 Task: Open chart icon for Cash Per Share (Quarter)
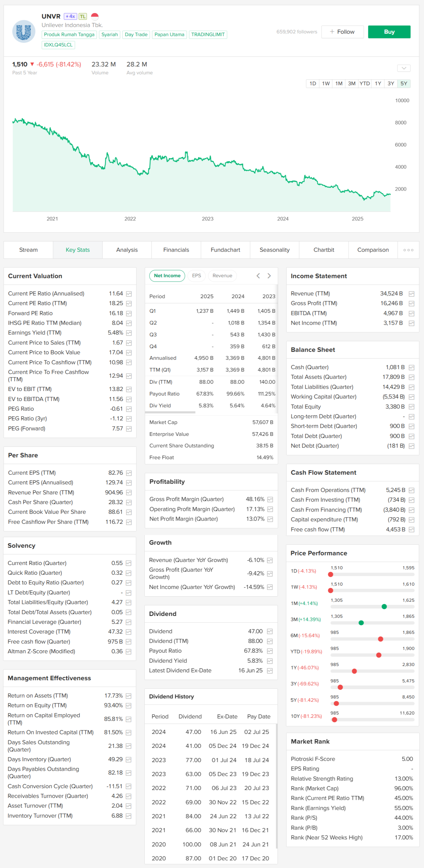click(129, 503)
